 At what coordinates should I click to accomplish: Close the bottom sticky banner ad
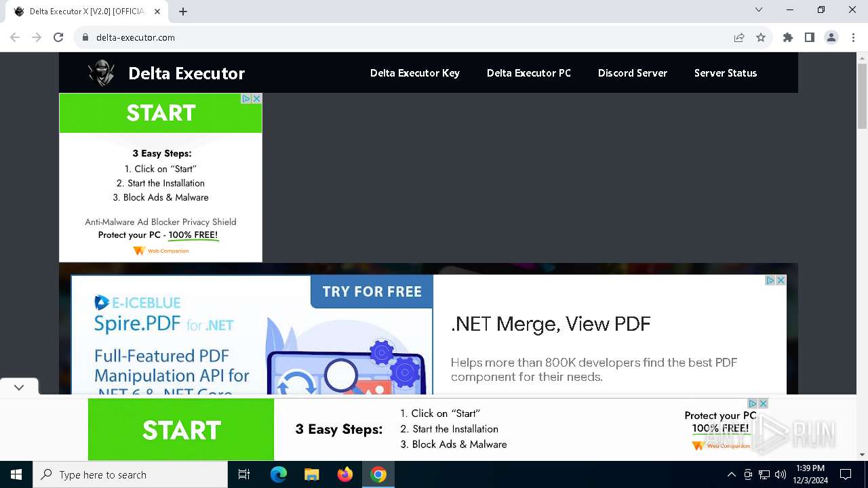point(763,403)
